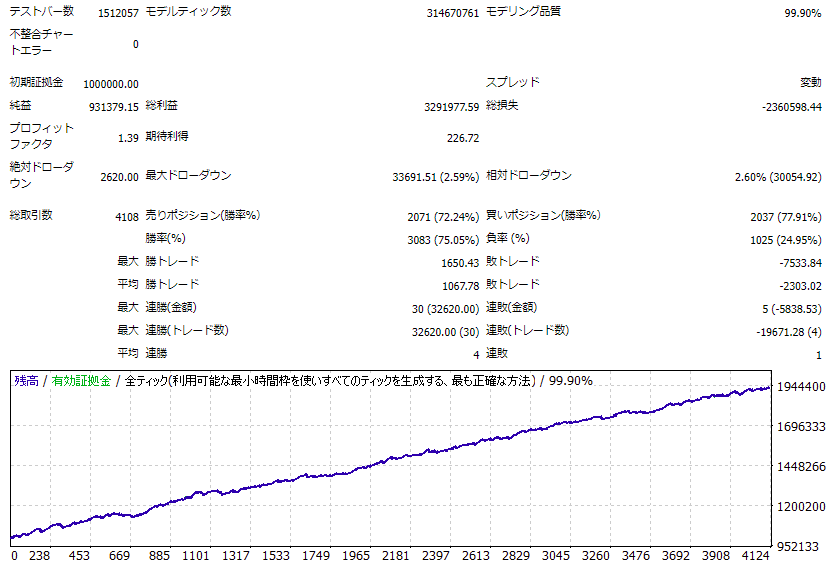Click the 1944400 value on the chart's vertical axis
This screenshot has height=579, width=832.
click(801, 387)
